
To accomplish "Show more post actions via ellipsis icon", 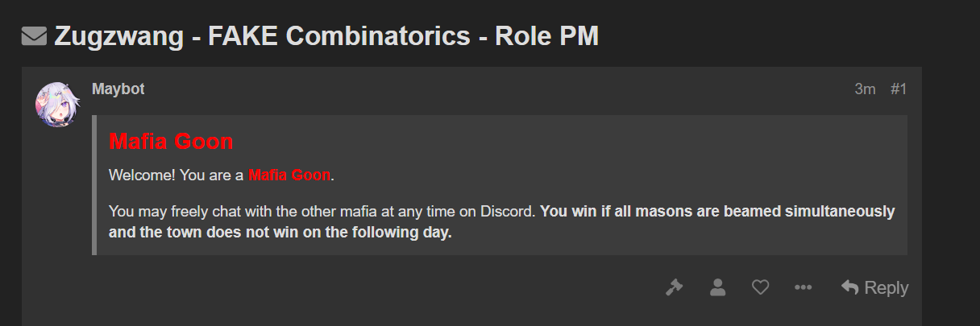I will coord(803,287).
